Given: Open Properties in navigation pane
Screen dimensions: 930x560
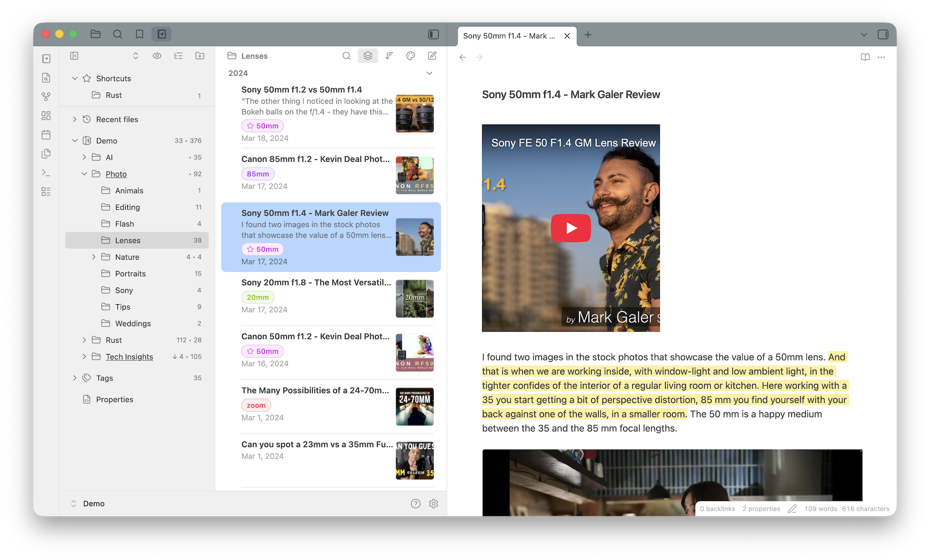Looking at the screenshot, I should click(x=137, y=400).
